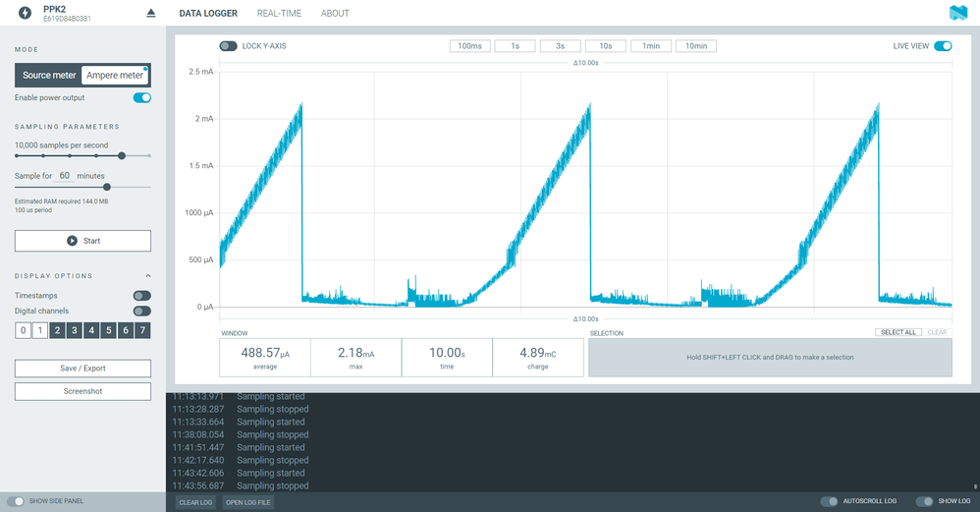The image size is (980, 512).
Task: Toggle the Show Side Panel switch
Action: pos(16,501)
